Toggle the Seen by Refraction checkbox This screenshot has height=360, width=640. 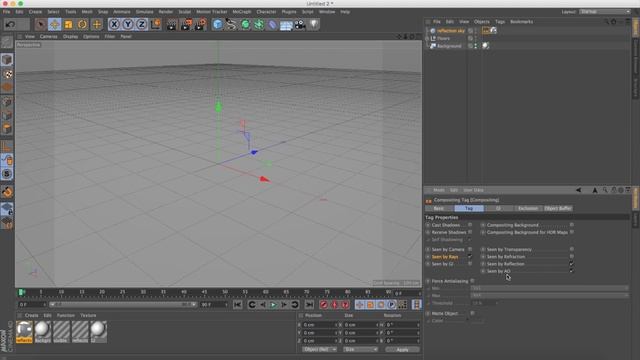(571, 256)
